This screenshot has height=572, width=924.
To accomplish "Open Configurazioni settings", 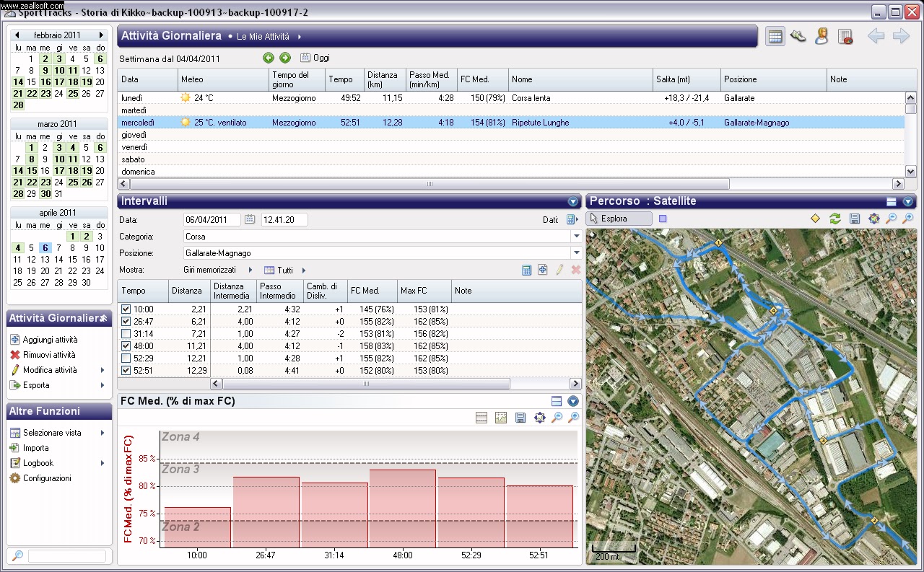I will pyautogui.click(x=47, y=478).
